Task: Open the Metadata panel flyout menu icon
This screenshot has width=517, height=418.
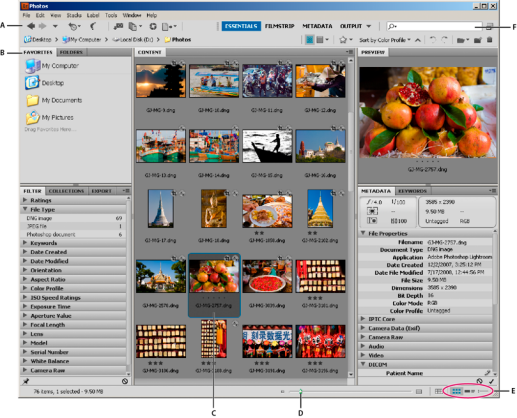Action: pos(492,191)
